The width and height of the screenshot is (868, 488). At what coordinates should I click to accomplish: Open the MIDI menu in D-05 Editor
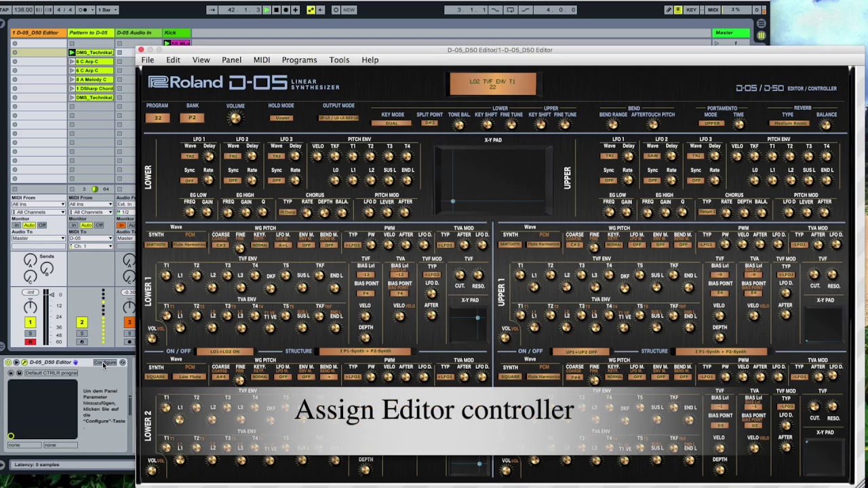click(x=262, y=60)
